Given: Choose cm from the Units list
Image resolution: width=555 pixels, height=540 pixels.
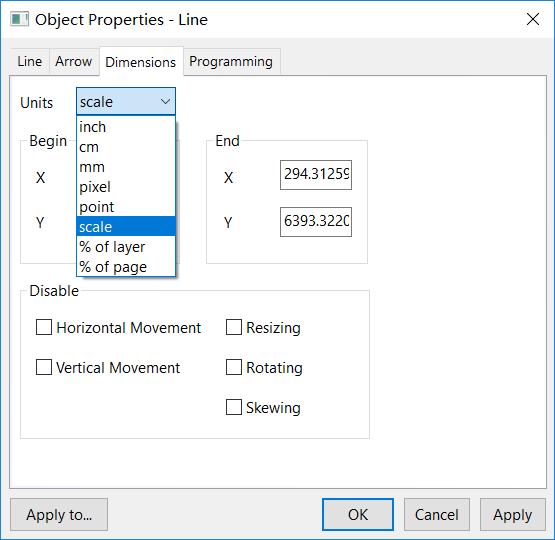Looking at the screenshot, I should pos(126,147).
